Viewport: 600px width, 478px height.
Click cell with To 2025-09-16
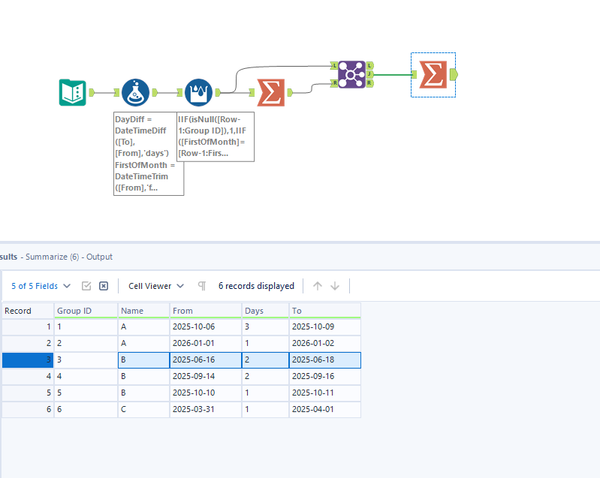(x=325, y=376)
